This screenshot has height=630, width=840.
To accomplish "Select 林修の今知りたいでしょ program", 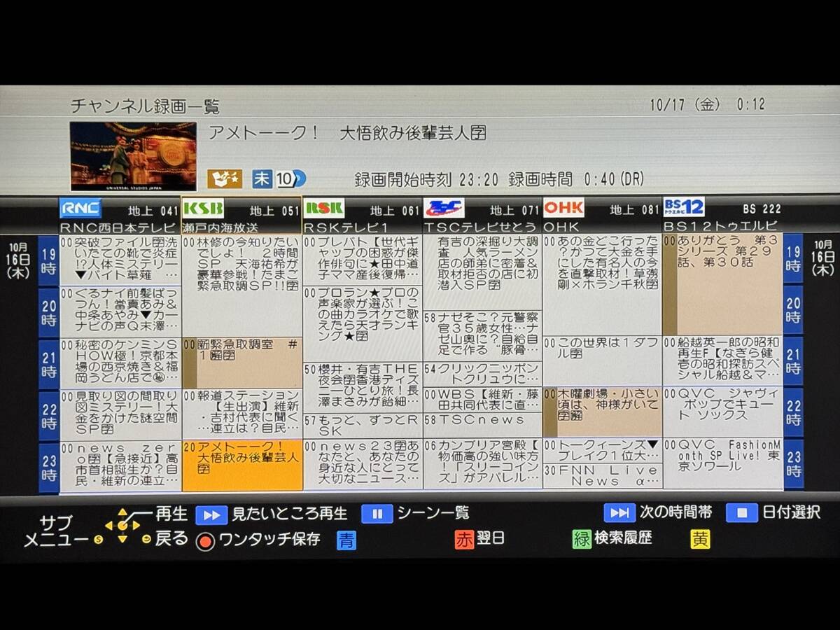I will [242, 286].
